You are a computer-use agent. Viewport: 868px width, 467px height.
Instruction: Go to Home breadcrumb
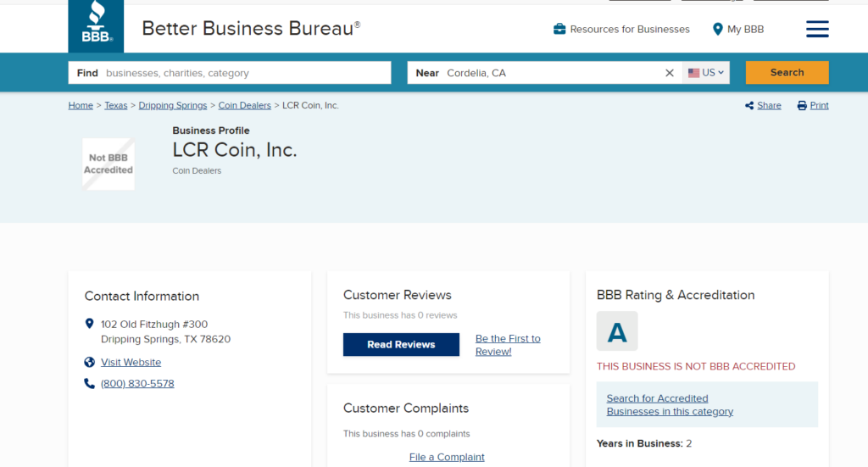[81, 105]
